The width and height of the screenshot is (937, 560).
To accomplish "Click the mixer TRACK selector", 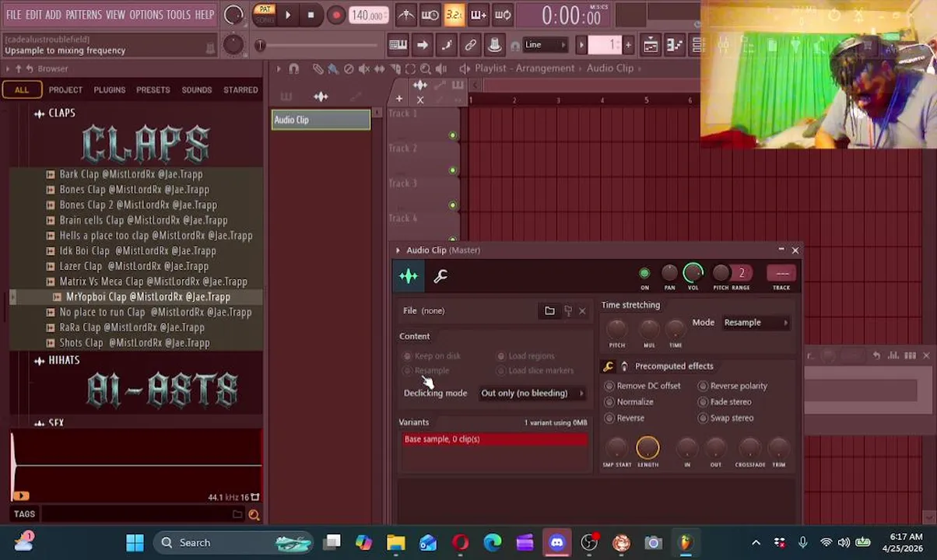I will point(781,274).
